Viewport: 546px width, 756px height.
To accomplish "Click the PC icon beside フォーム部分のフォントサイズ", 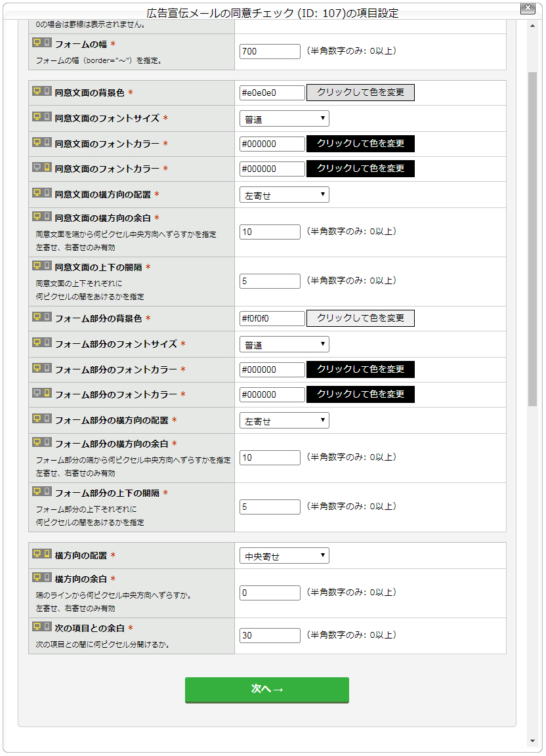I will tap(37, 342).
